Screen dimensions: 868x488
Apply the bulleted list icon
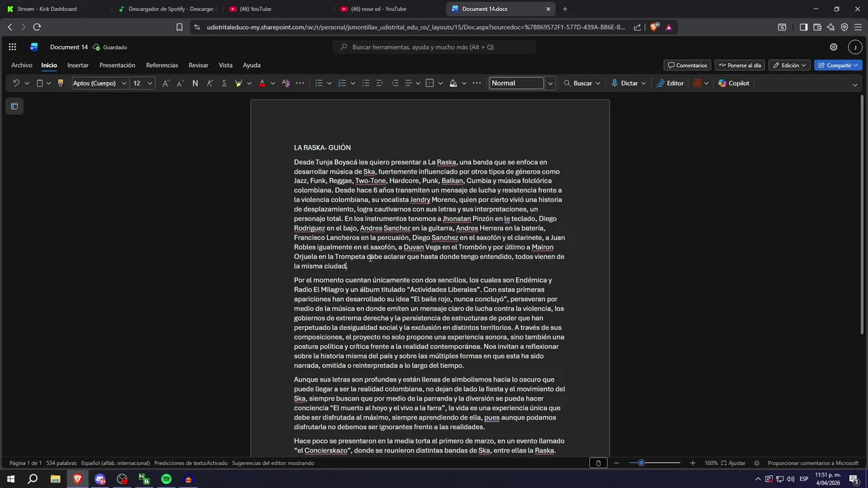319,83
